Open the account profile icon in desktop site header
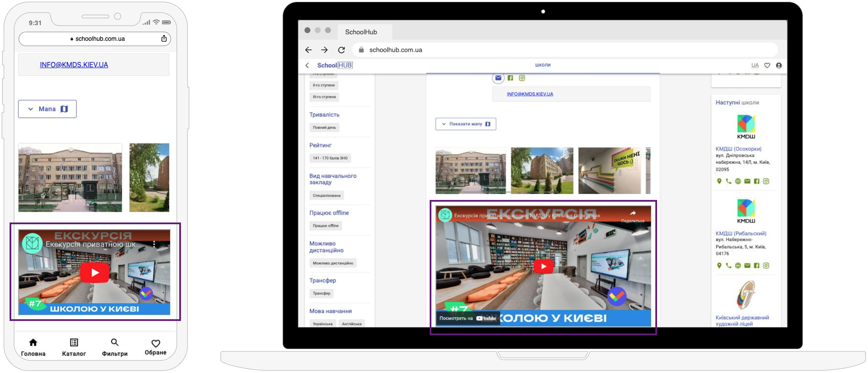Image resolution: width=868 pixels, height=373 pixels. pyautogui.click(x=779, y=65)
